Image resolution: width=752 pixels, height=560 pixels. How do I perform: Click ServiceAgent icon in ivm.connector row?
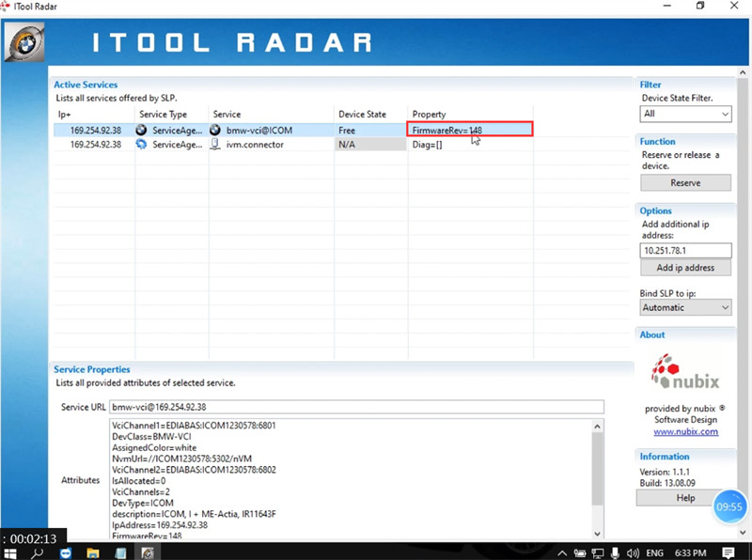[x=142, y=145]
